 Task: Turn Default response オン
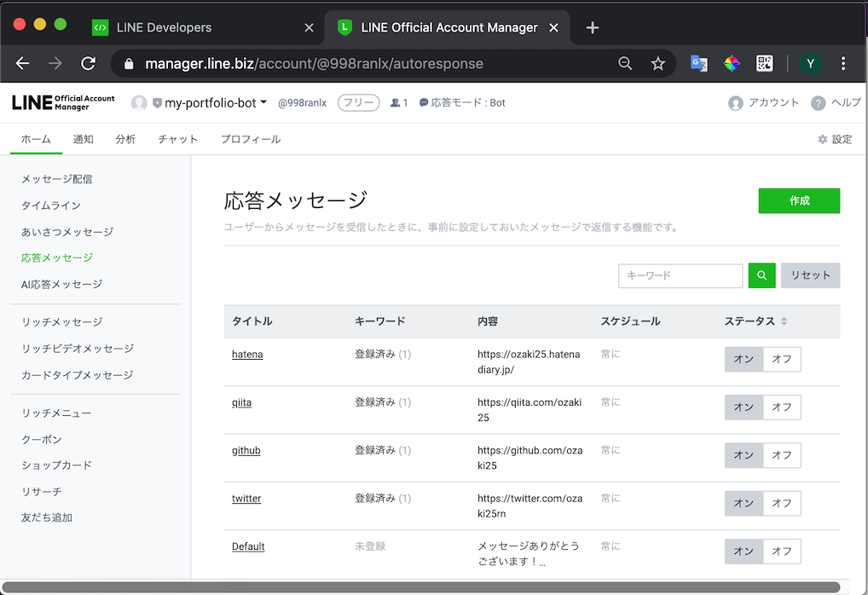(x=744, y=552)
